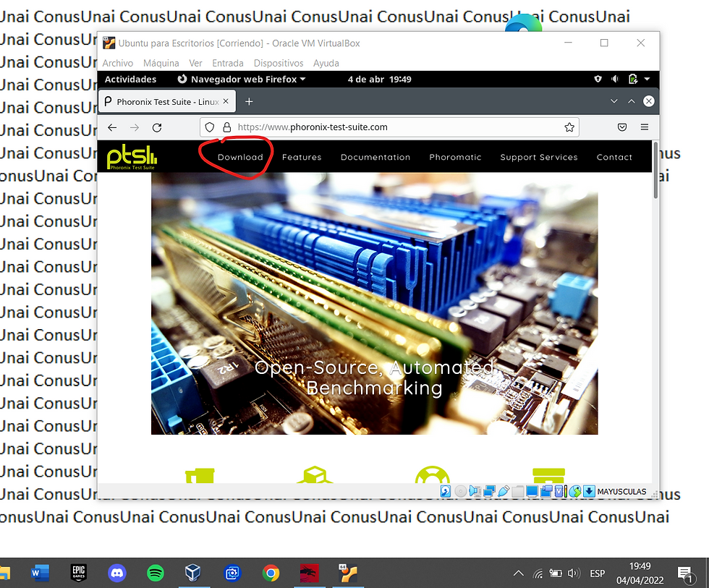
Task: Click the VirtualBox display indicator icon
Action: tap(532, 491)
